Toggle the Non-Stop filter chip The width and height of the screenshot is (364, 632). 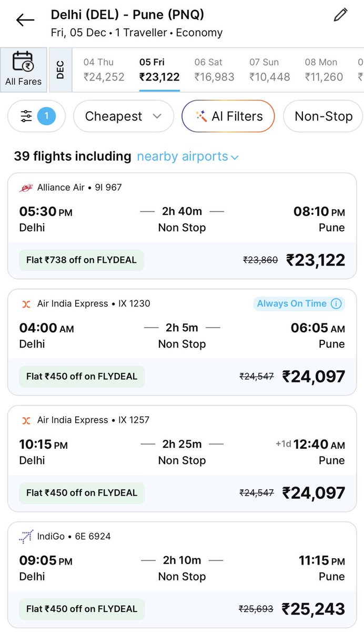click(x=323, y=116)
